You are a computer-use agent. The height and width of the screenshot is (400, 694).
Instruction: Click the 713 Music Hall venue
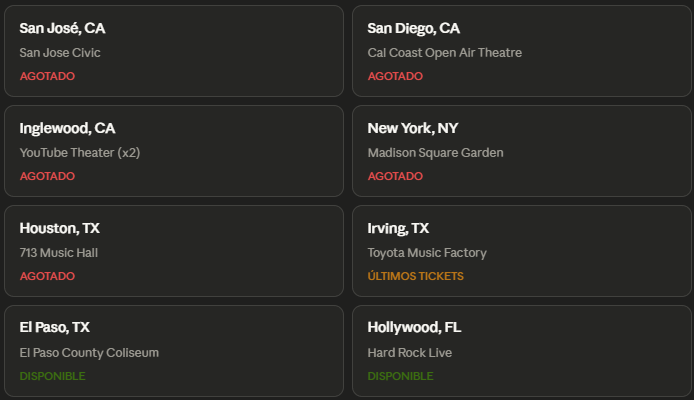coord(58,253)
